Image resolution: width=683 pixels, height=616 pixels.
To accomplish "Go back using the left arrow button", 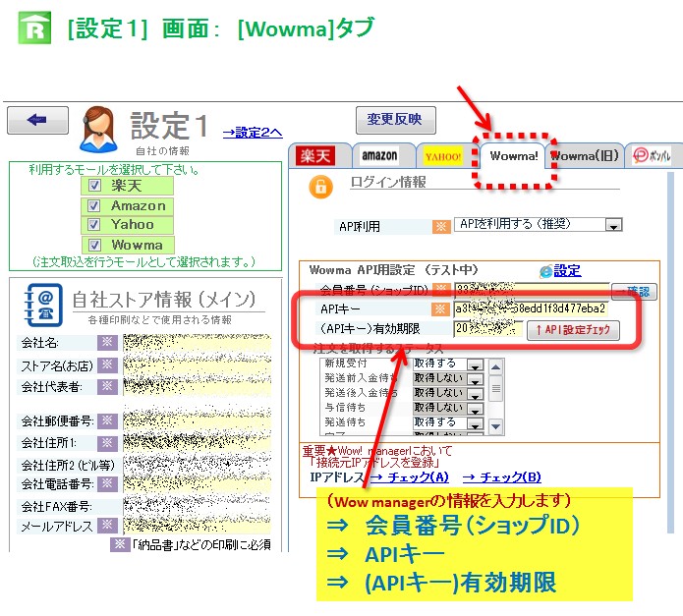I will coord(38,120).
